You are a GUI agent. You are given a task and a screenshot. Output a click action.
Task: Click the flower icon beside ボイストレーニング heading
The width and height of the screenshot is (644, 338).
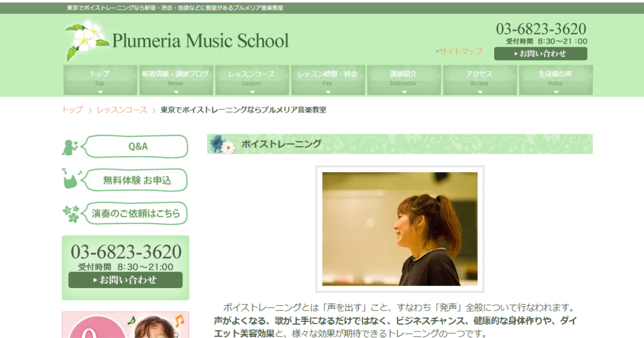(x=222, y=144)
